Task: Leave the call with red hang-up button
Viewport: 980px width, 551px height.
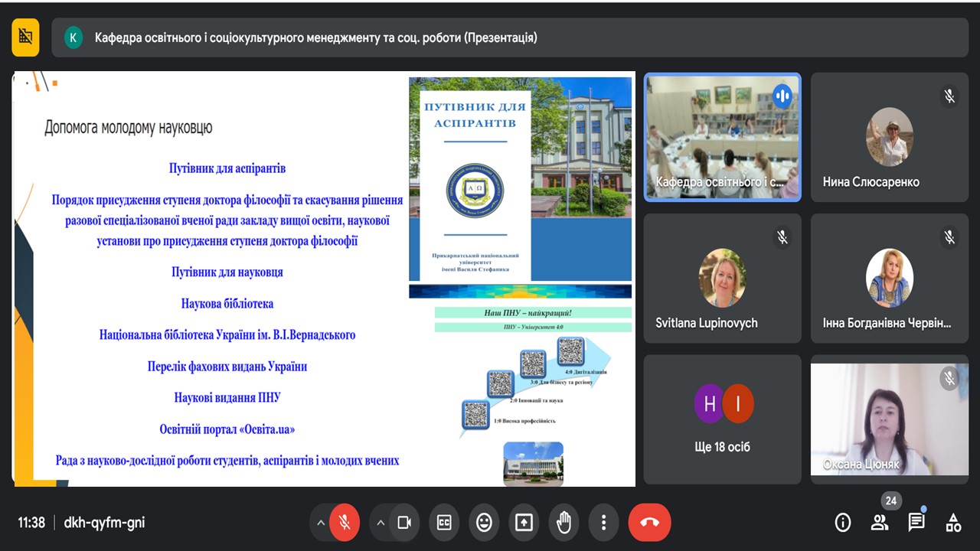Action: click(x=649, y=523)
